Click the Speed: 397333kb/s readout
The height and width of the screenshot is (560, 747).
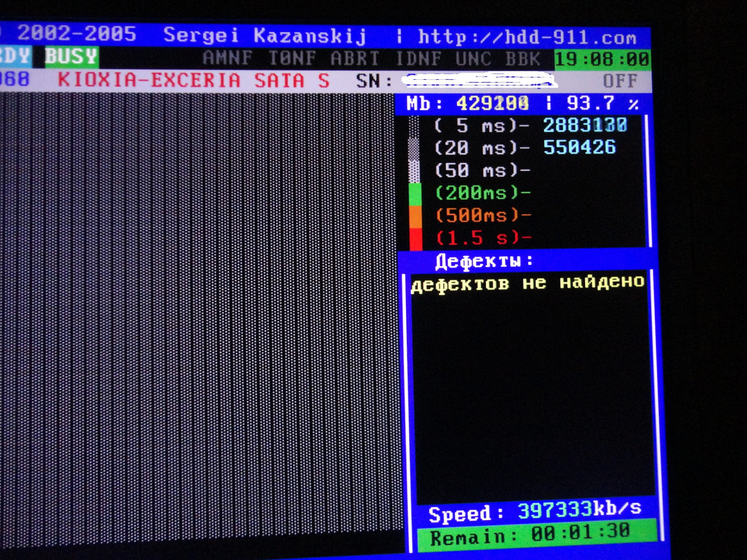point(535,512)
